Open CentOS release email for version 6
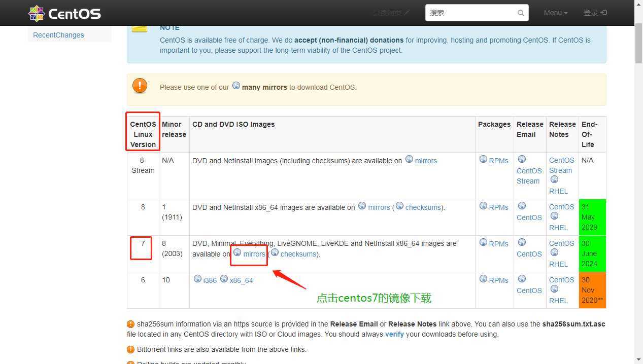643x364 pixels. coord(529,290)
